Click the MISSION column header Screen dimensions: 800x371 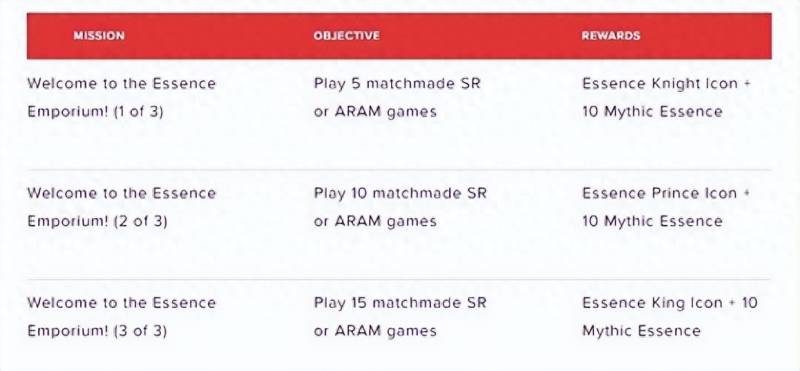pyautogui.click(x=99, y=36)
